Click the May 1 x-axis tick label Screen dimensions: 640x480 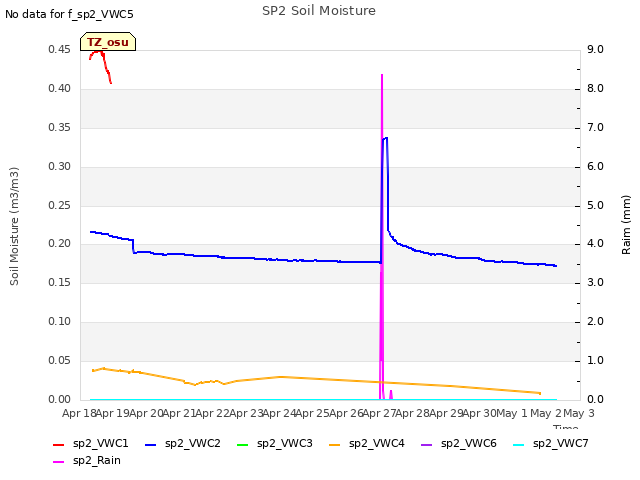(512, 413)
